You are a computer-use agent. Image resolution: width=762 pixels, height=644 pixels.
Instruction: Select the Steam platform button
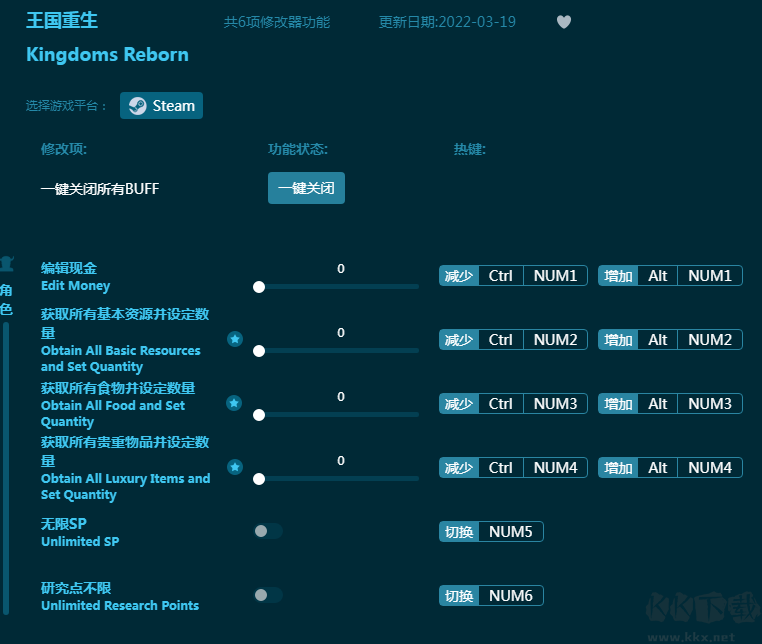(161, 105)
